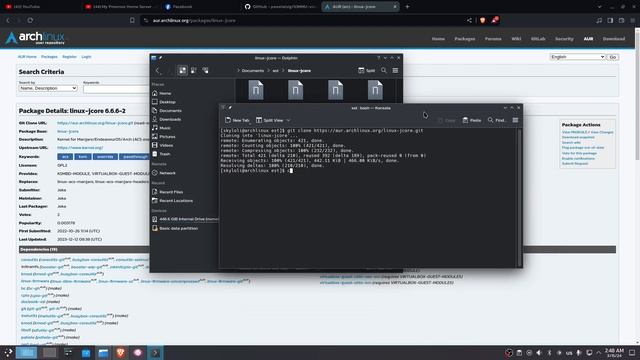Open Konsole hamburger menu
The width and height of the screenshot is (640, 360).
(516, 120)
